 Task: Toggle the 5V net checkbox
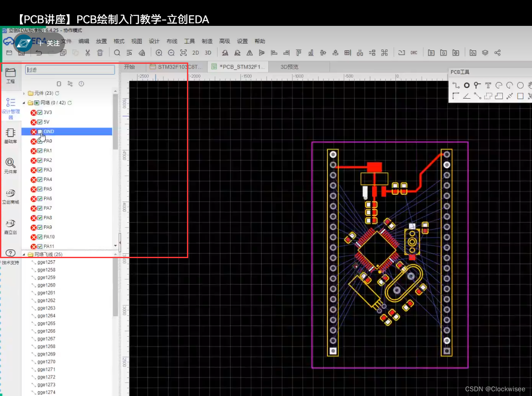tap(40, 122)
